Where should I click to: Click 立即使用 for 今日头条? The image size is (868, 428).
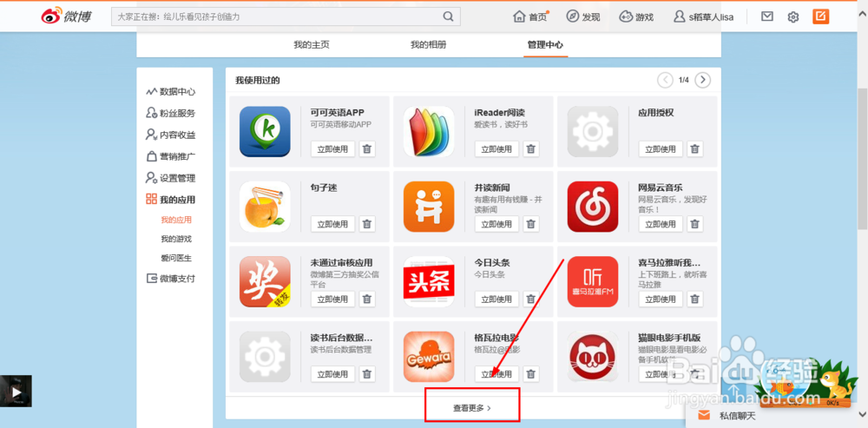coord(496,299)
